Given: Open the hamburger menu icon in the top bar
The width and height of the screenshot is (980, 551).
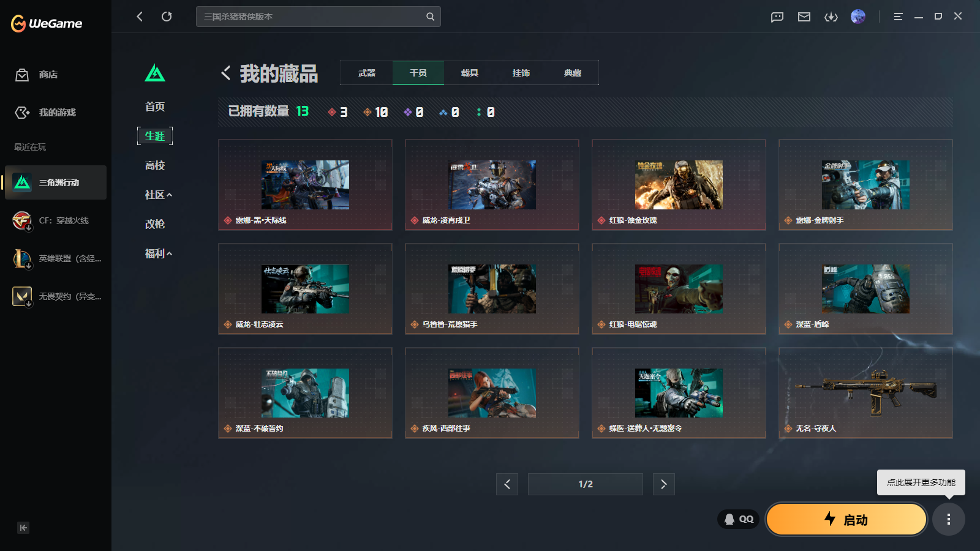Looking at the screenshot, I should tap(899, 17).
